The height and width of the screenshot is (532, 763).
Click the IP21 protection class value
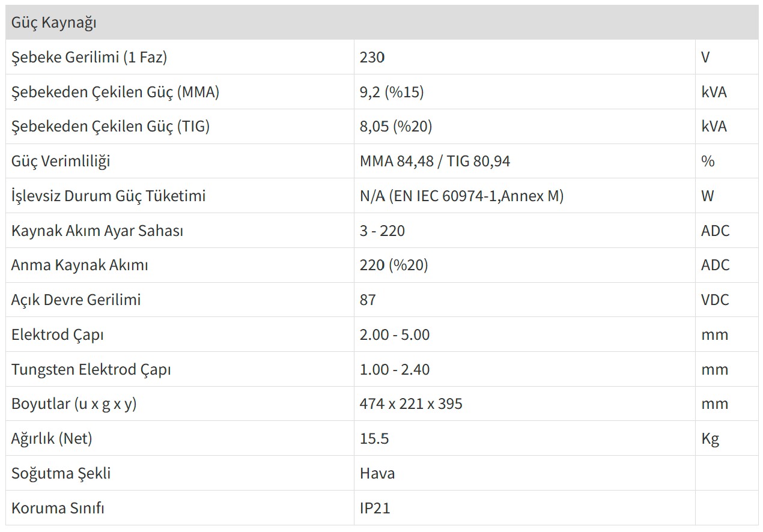[375, 509]
